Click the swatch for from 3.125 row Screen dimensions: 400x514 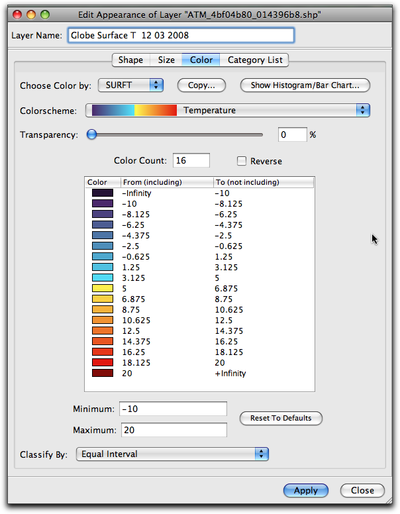pos(103,278)
